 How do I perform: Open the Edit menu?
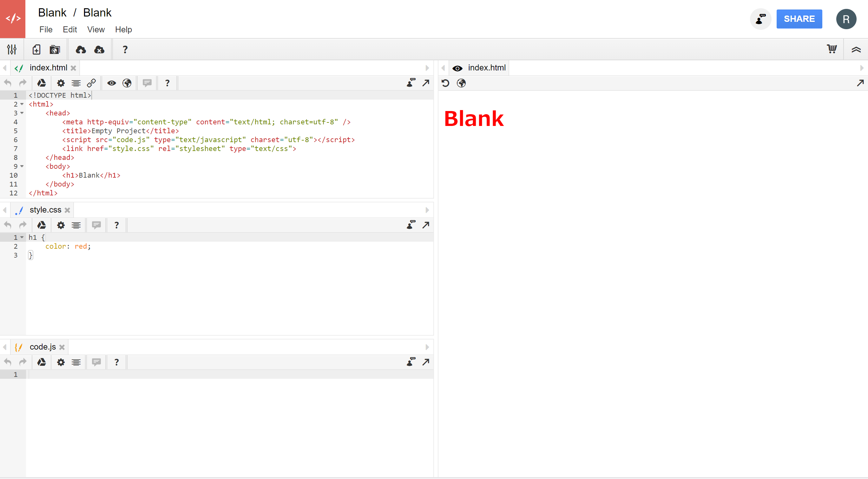70,30
